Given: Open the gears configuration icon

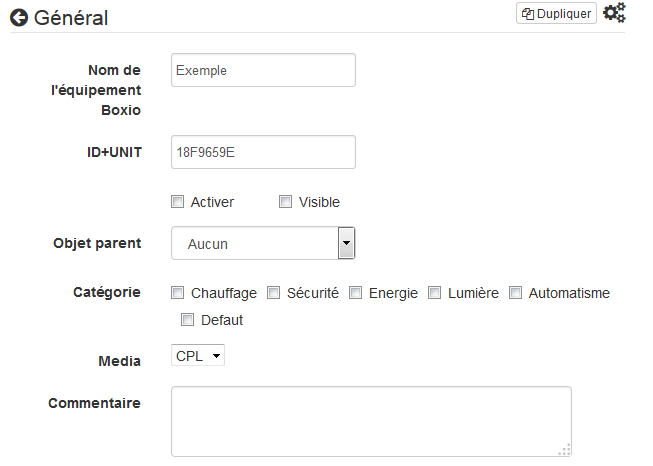Looking at the screenshot, I should coord(614,12).
